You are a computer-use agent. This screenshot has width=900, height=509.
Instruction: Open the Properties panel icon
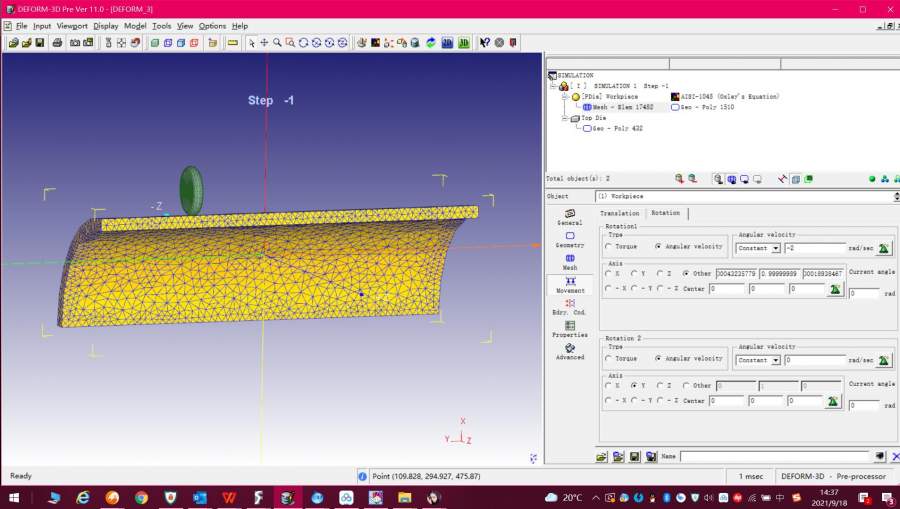570,327
